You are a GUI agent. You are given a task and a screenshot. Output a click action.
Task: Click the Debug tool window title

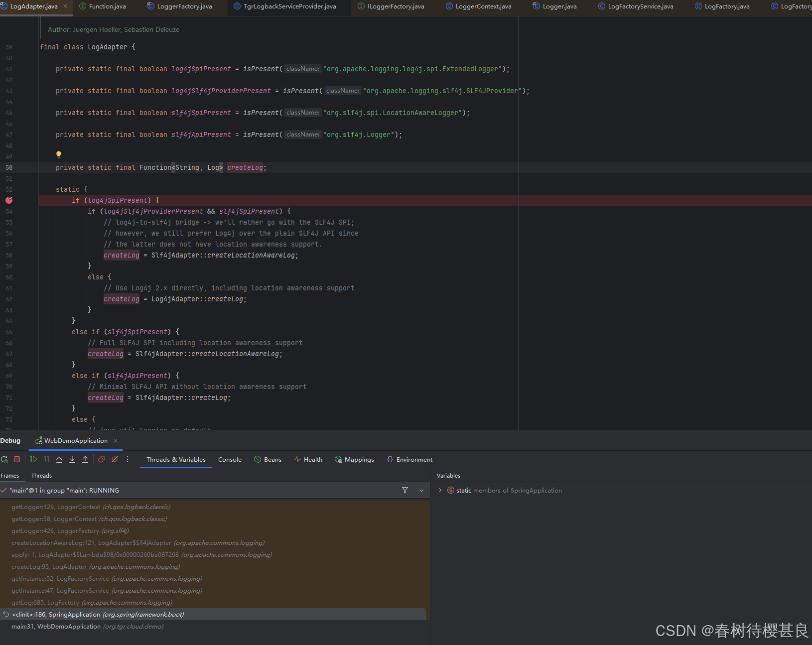[10, 441]
